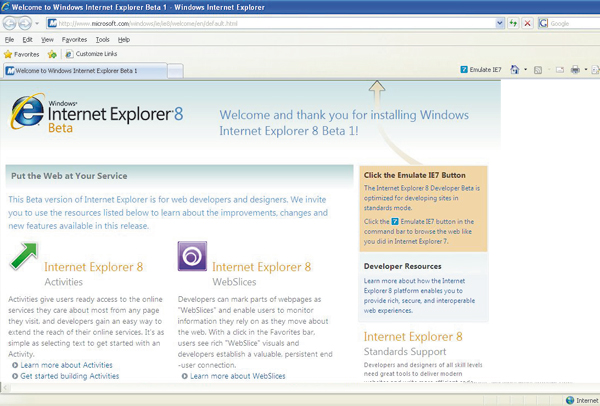Open the Learn more about WebSlices link
Image resolution: width=600 pixels, height=406 pixels.
[237, 376]
